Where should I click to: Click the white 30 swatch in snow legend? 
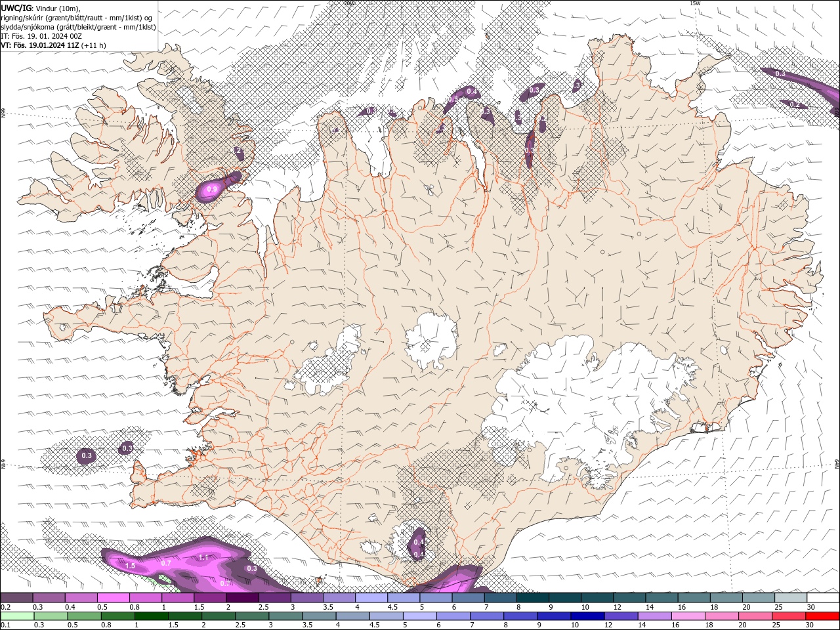click(x=822, y=598)
